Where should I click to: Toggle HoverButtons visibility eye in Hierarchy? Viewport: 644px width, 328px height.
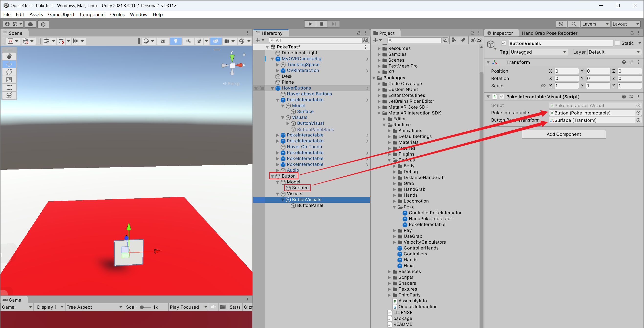pos(256,88)
